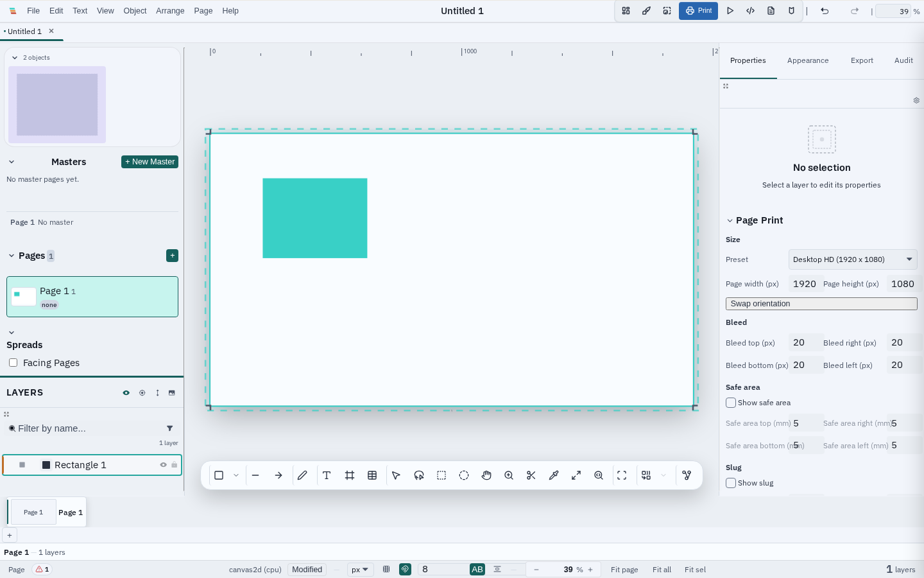The image size is (924, 578).
Task: Select the Line tool
Action: click(x=255, y=475)
